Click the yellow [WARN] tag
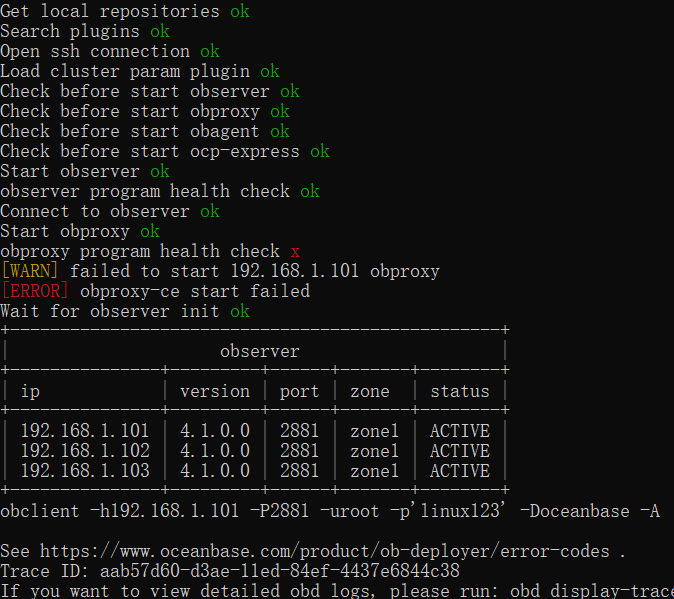Viewport: 674px width, 599px height. pos(30,271)
